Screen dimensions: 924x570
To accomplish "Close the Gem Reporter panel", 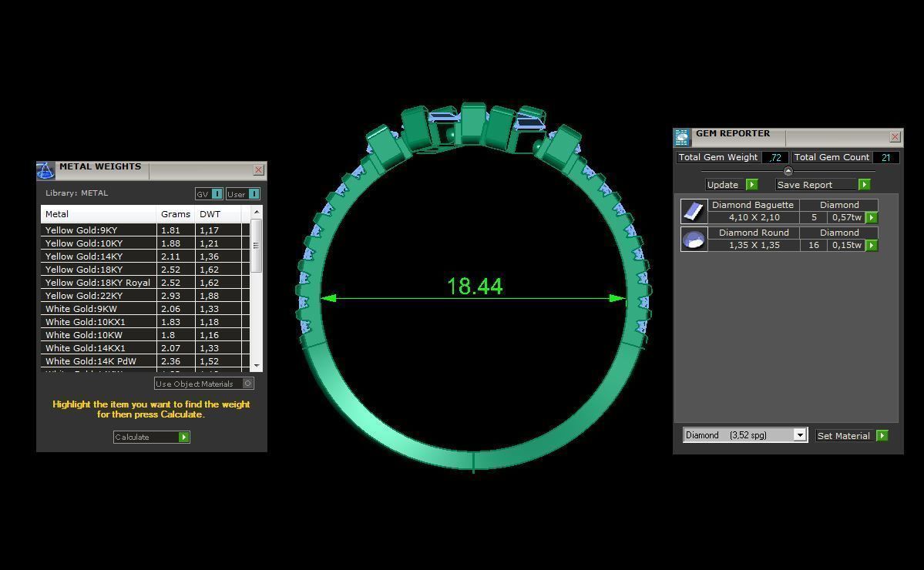I will pyautogui.click(x=895, y=137).
